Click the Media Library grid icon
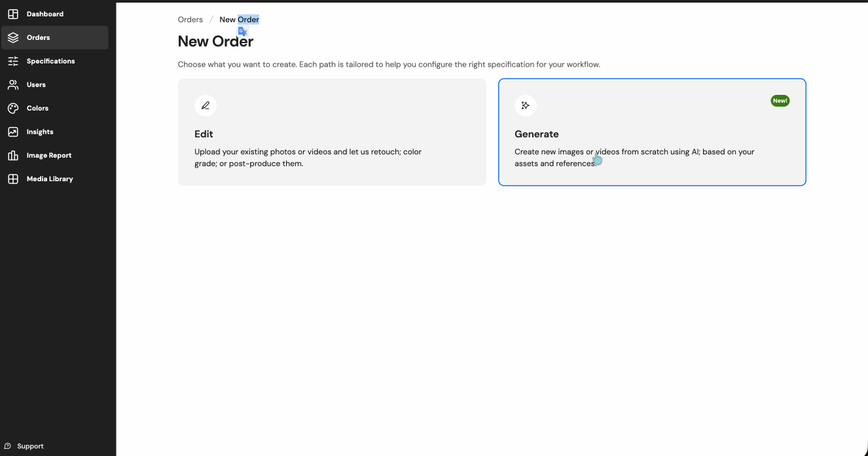The width and height of the screenshot is (868, 456). click(x=13, y=179)
